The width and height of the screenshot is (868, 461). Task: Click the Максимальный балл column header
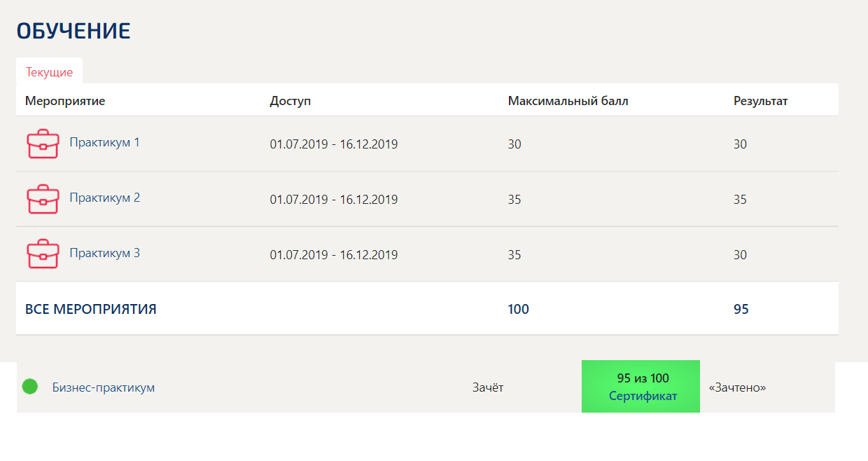tap(568, 101)
